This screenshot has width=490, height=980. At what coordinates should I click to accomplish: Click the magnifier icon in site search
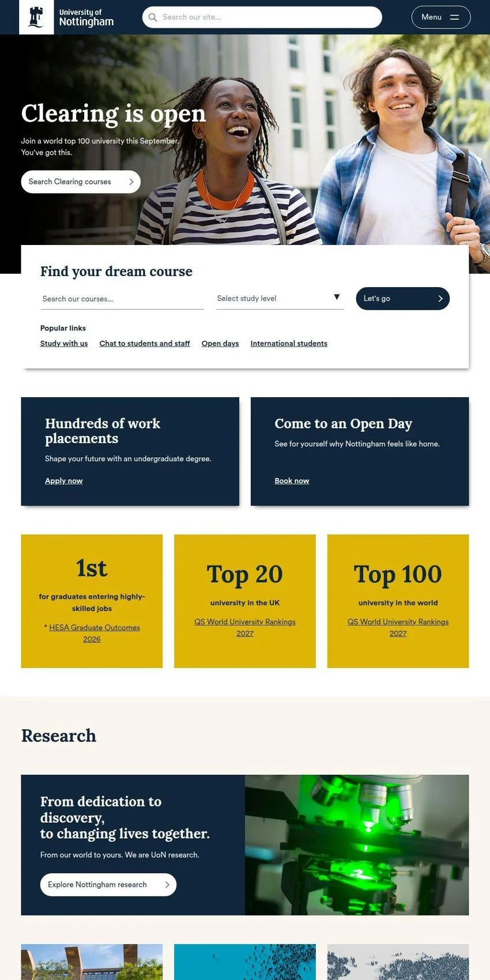coord(153,17)
